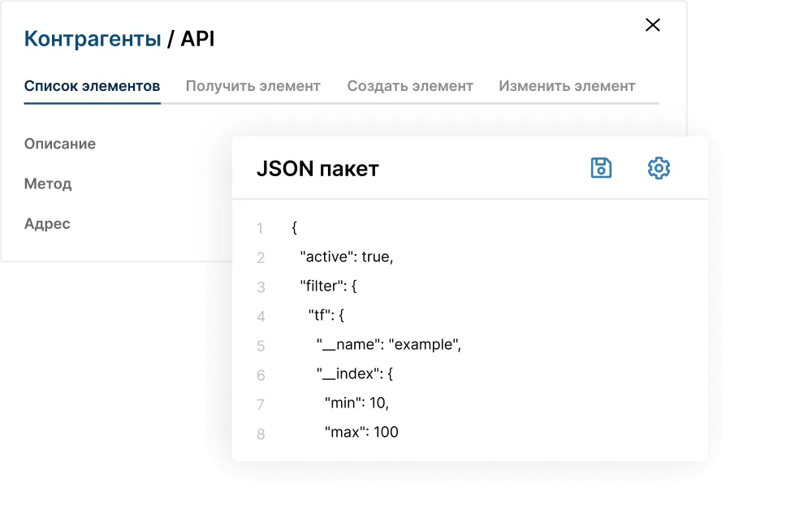Select the Описание row label
The width and height of the screenshot is (812, 505).
click(x=60, y=144)
